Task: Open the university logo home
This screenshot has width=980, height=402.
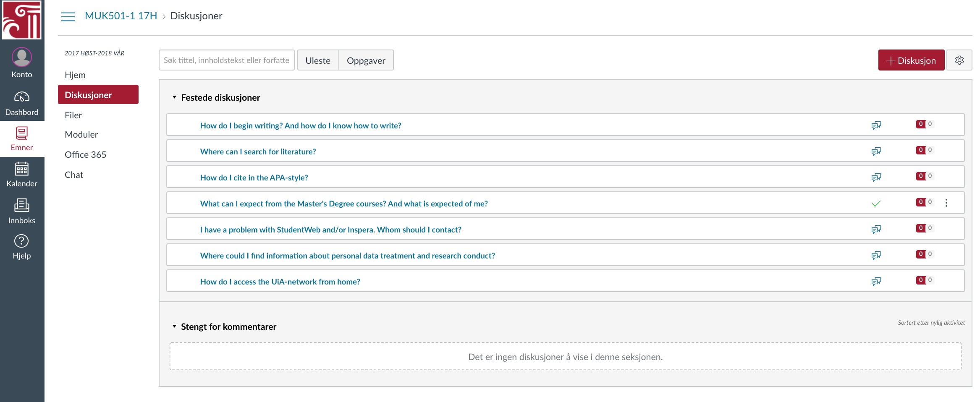Action: [x=22, y=20]
